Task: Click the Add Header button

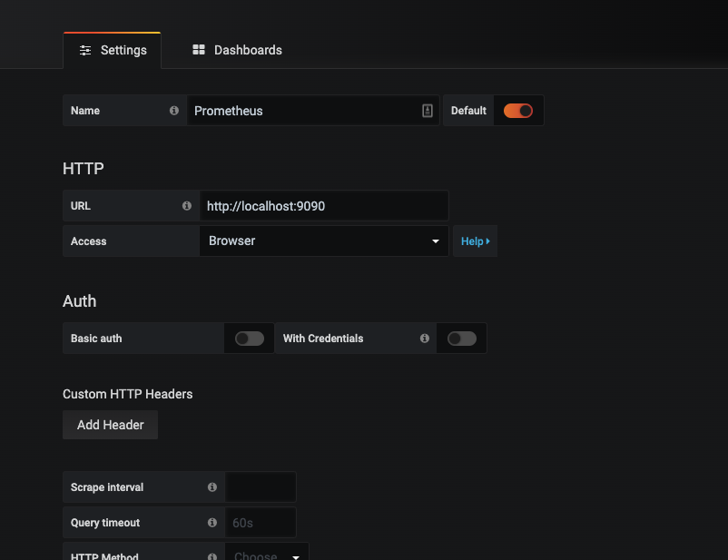Action: pyautogui.click(x=111, y=425)
